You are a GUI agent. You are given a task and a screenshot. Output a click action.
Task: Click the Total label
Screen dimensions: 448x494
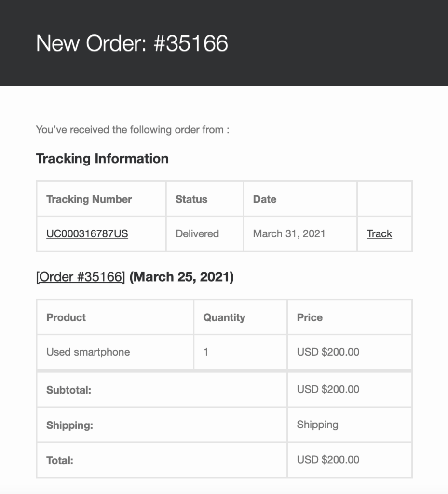pos(60,460)
